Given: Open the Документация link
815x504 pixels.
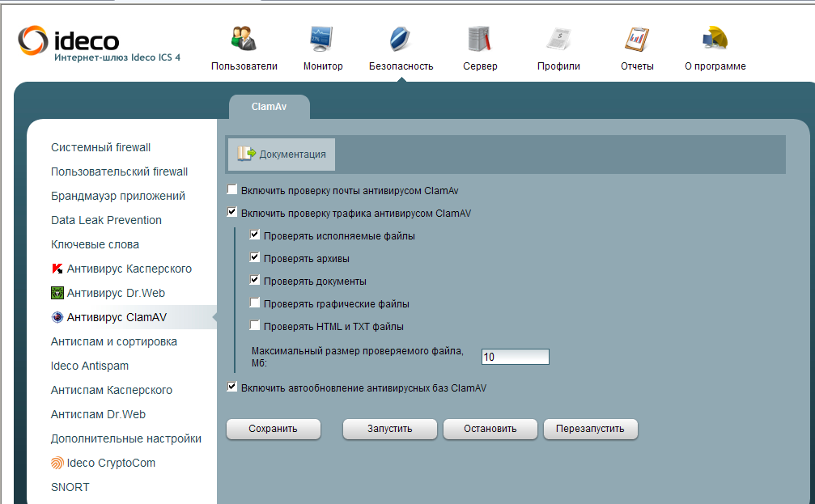Looking at the screenshot, I should 293,155.
